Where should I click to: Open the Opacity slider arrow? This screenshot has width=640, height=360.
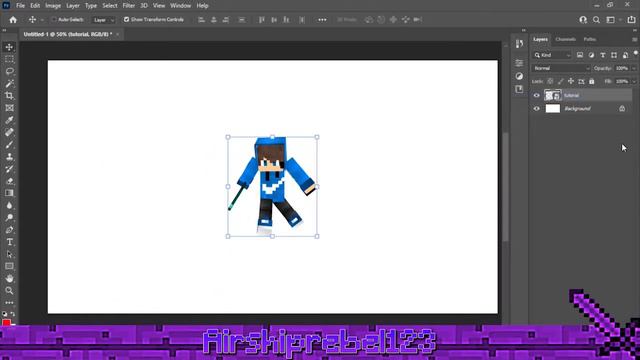click(634, 69)
